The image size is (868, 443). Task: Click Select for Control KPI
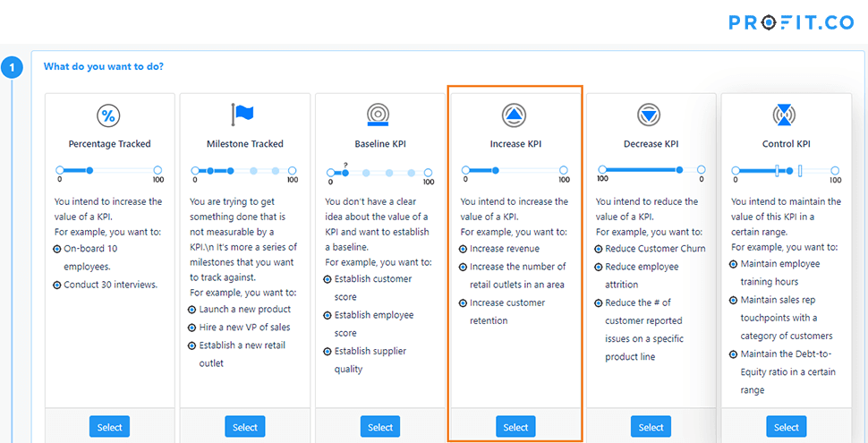click(x=786, y=427)
